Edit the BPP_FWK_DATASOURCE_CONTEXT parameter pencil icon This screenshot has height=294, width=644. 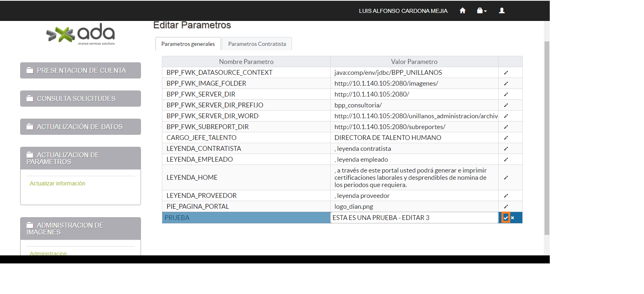pos(506,73)
